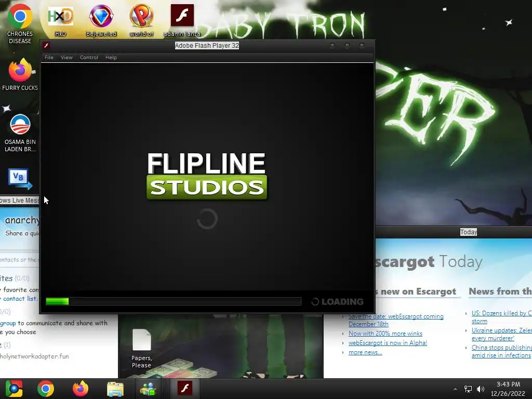Open the Start button on the taskbar
The height and width of the screenshot is (399, 532).
14,389
